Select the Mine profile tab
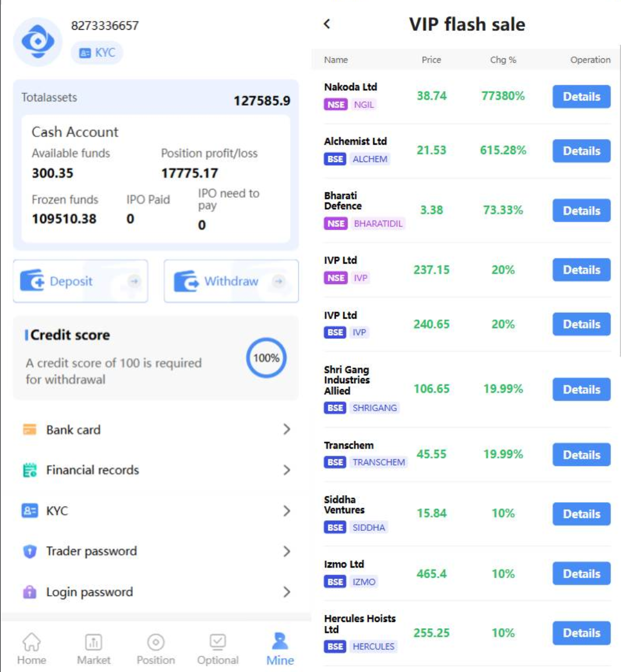The height and width of the screenshot is (672, 621). 280,649
